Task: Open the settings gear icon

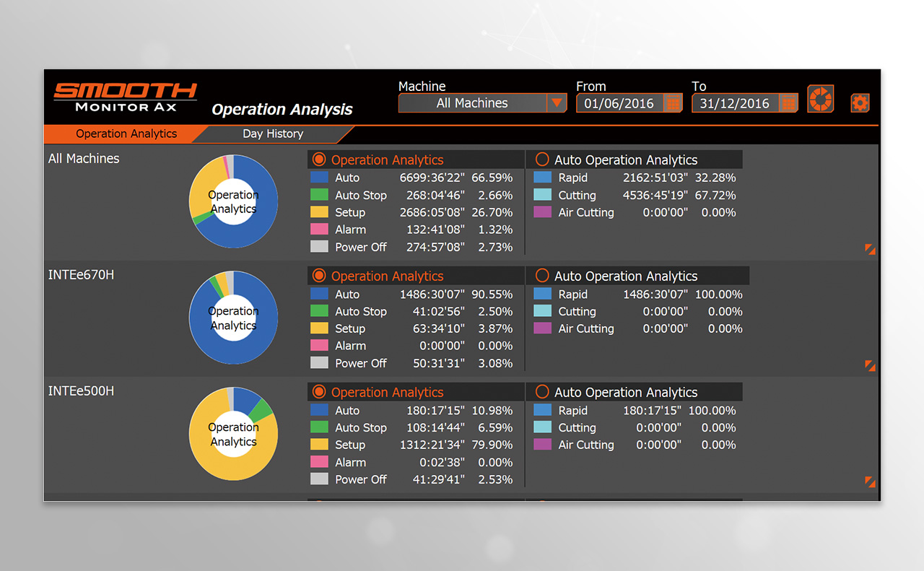Action: click(860, 102)
